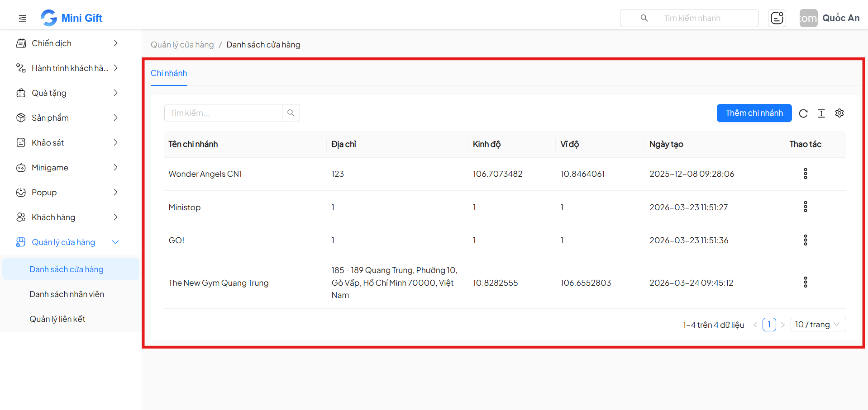Click the Wonder Angels CN1 branch name

click(205, 174)
